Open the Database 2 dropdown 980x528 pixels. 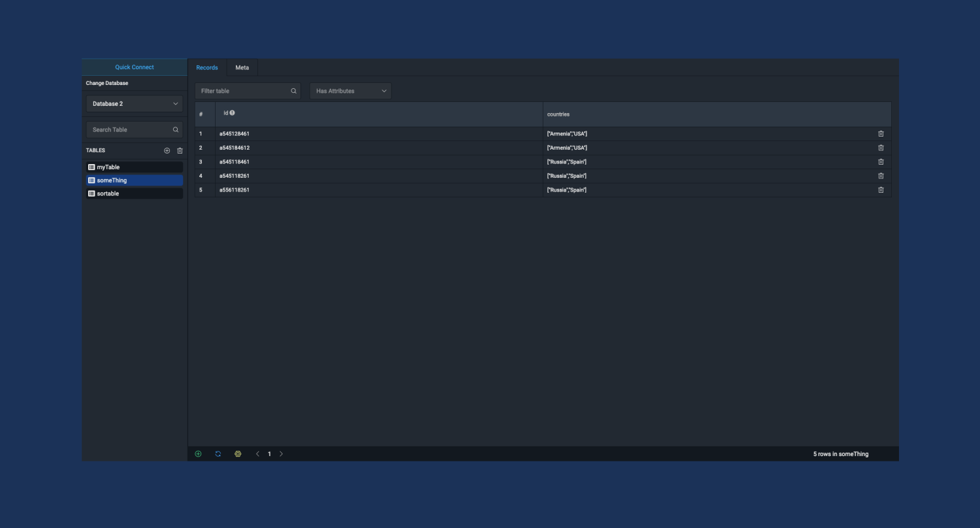coord(135,104)
